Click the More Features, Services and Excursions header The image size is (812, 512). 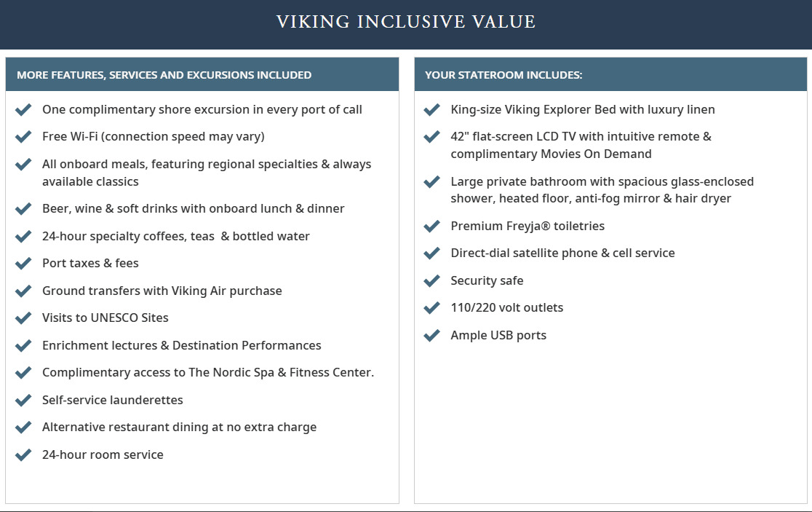pyautogui.click(x=164, y=75)
